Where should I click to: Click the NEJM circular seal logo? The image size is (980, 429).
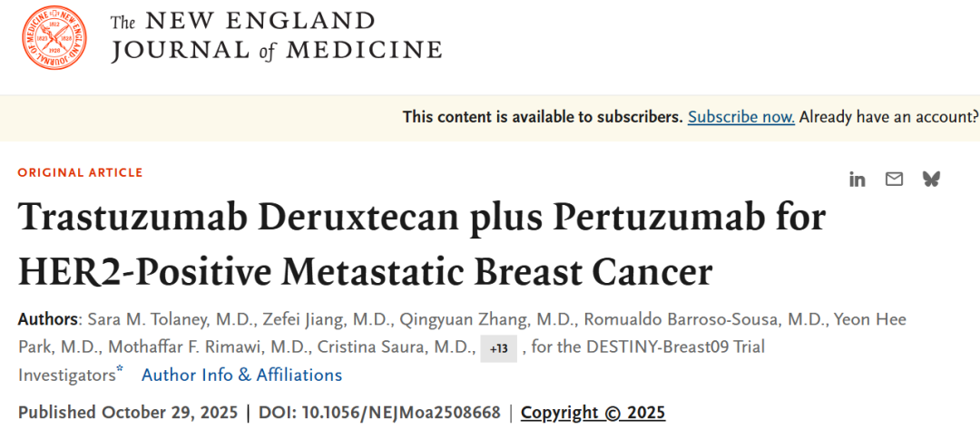(x=56, y=40)
